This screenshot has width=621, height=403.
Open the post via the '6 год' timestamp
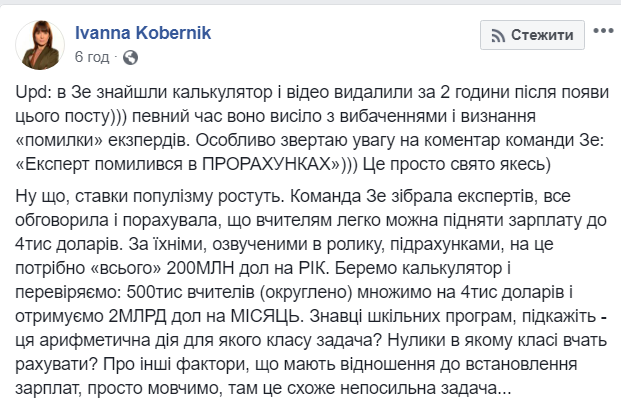coord(92,57)
